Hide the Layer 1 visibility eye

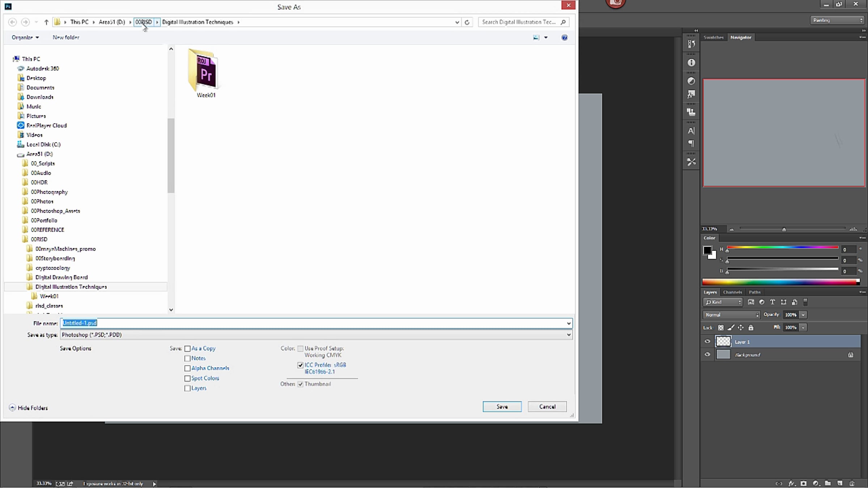(x=707, y=342)
